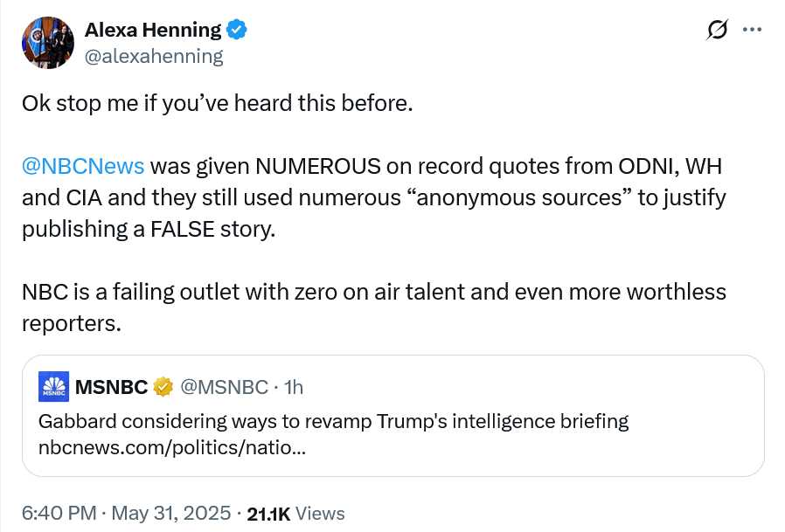Image resolution: width=785 pixels, height=532 pixels.
Task: View the 21.1K Views count
Action: pos(295,514)
